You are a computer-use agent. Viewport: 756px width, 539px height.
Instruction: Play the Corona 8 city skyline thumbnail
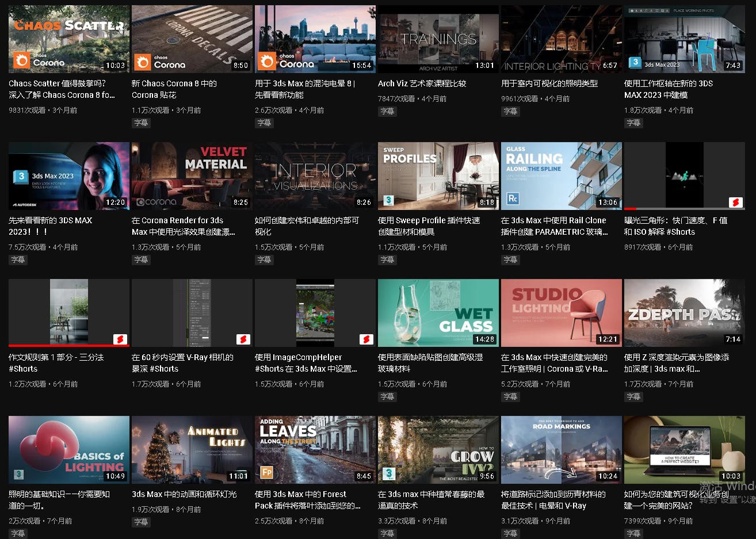pyautogui.click(x=315, y=39)
